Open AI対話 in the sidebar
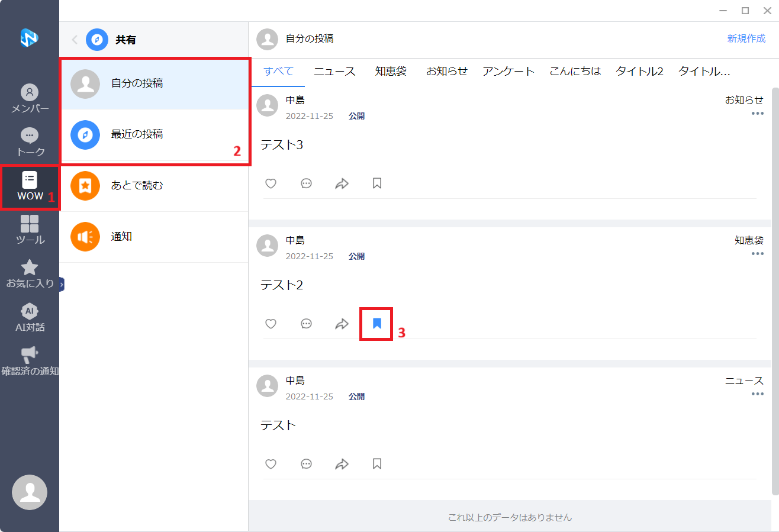 30,318
